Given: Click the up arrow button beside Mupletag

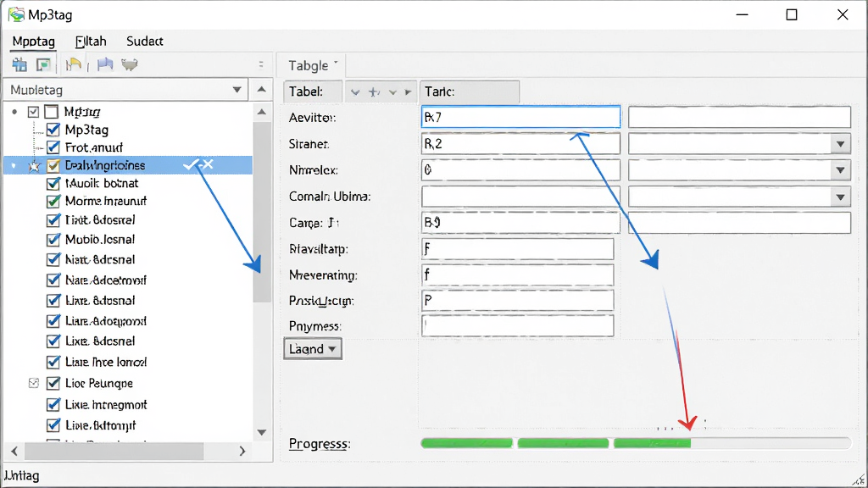Looking at the screenshot, I should [x=262, y=90].
